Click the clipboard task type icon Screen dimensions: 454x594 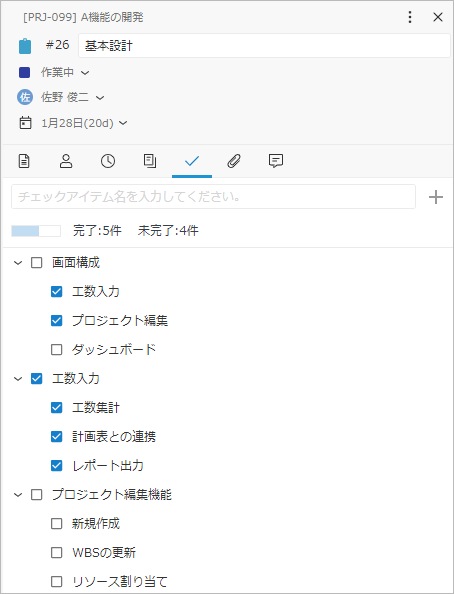(x=25, y=46)
